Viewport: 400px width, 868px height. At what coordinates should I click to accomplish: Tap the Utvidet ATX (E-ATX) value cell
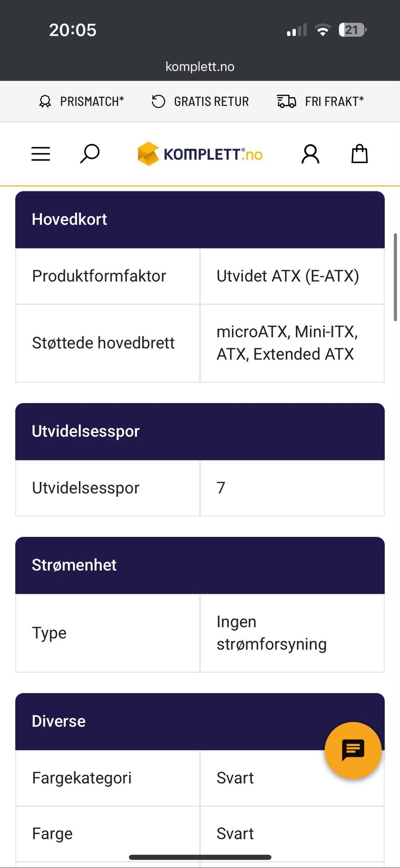292,276
